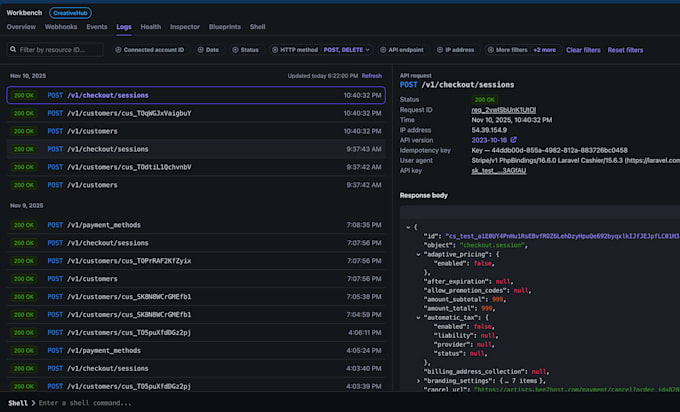Open POST /v1/customers log at 9:37:42 AM
This screenshot has width=680, height=412.
[196, 185]
